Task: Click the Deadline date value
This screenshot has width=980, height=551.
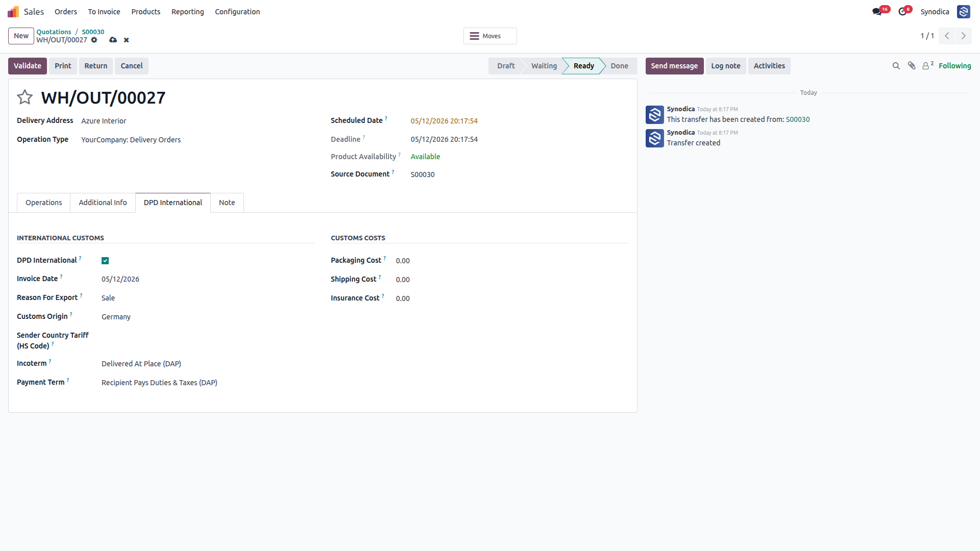Action: point(444,139)
